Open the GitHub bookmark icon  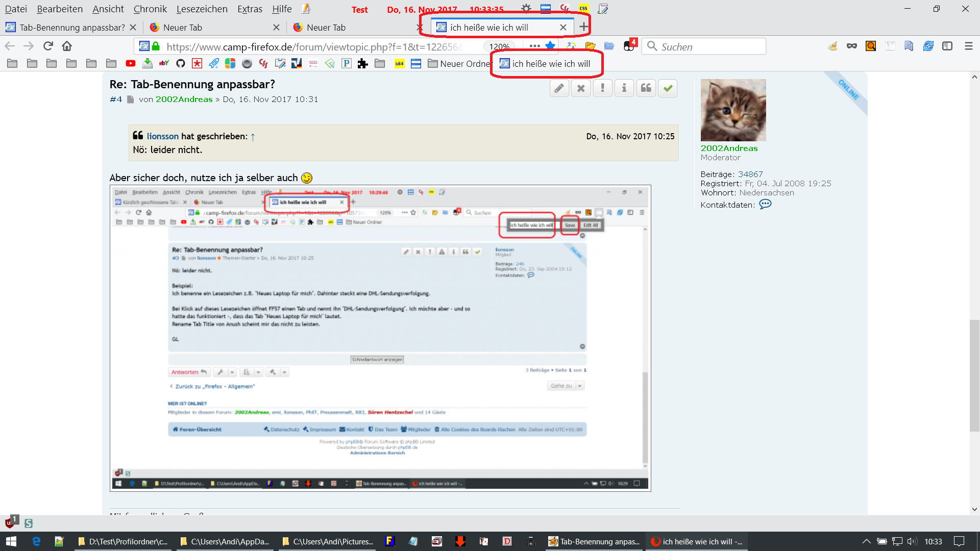(x=181, y=63)
